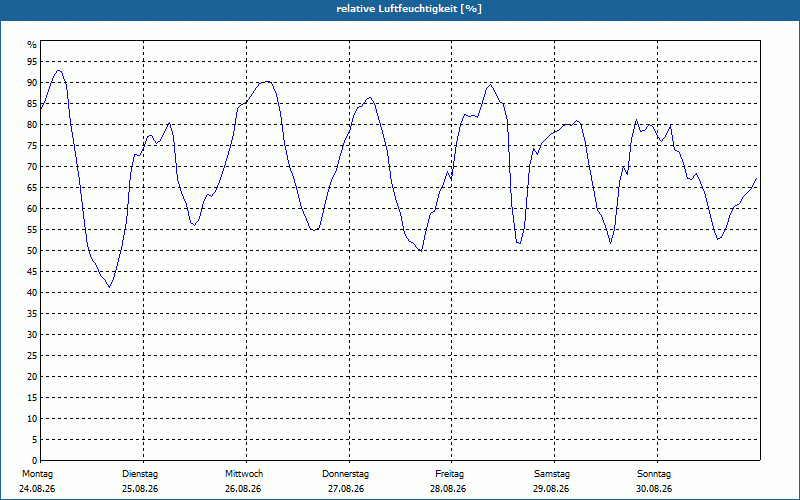Click the '50' y-axis value

point(32,251)
